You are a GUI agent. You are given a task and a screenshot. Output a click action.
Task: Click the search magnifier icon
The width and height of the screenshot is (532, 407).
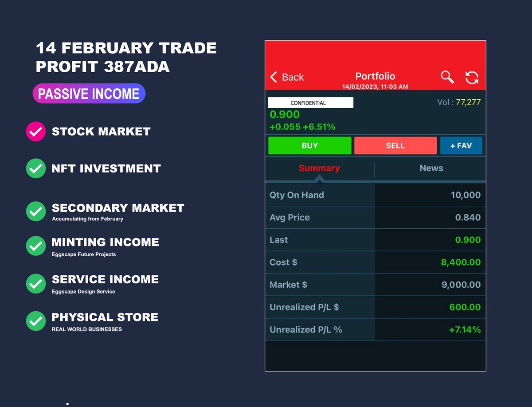click(x=447, y=77)
